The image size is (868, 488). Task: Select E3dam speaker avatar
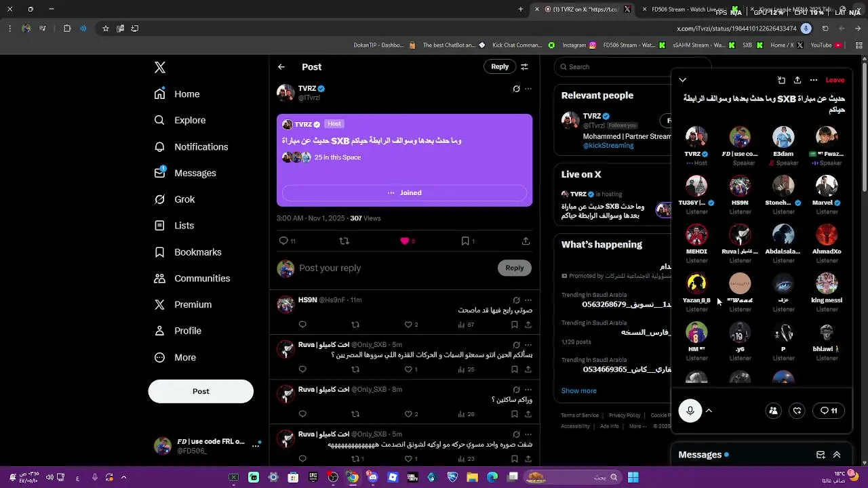click(783, 137)
